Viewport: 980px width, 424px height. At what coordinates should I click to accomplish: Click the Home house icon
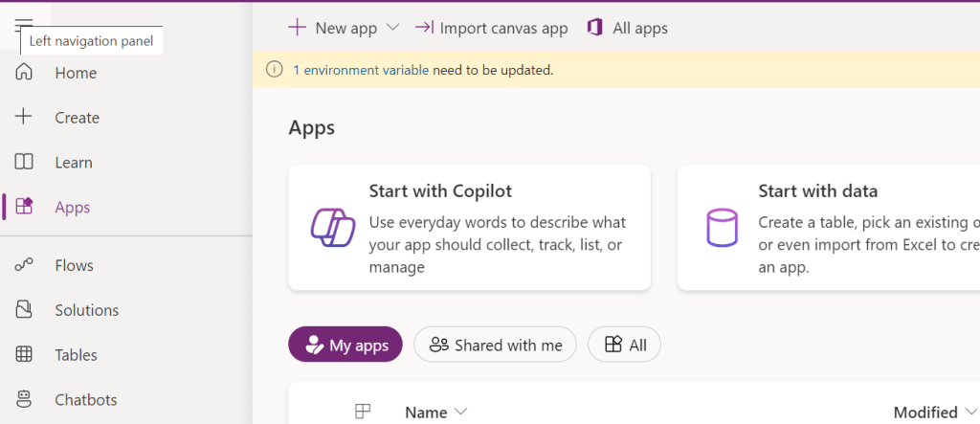tap(24, 73)
